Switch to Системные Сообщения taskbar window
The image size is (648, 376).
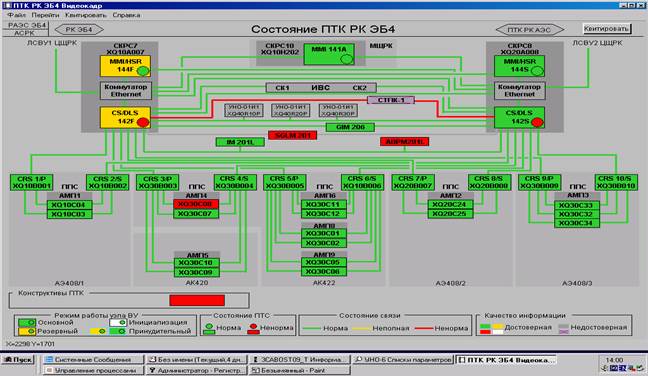[93, 359]
